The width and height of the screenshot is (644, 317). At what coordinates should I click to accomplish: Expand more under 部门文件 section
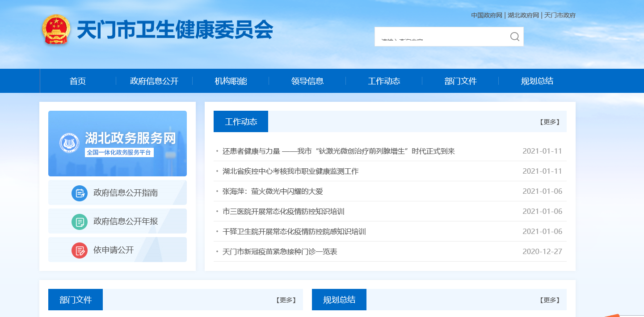(x=286, y=300)
